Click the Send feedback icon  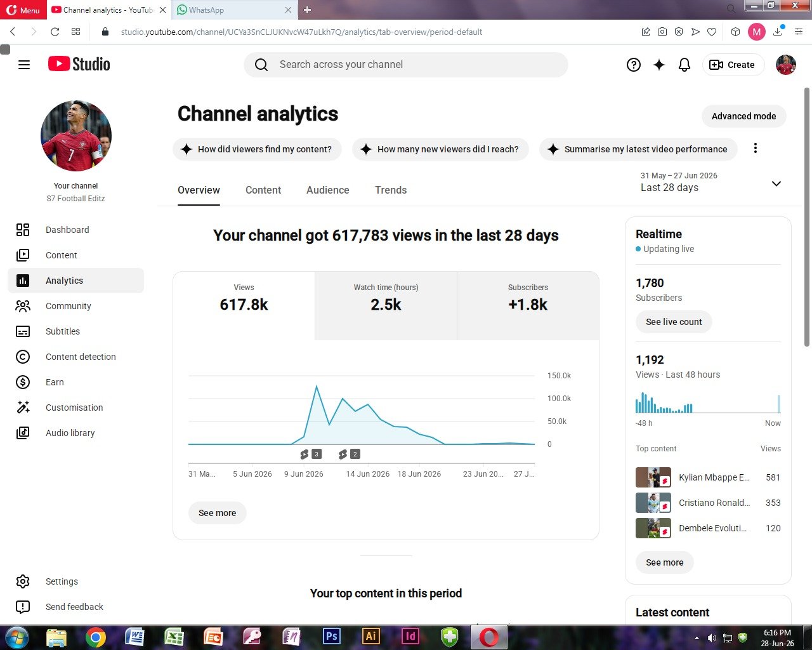(x=23, y=607)
